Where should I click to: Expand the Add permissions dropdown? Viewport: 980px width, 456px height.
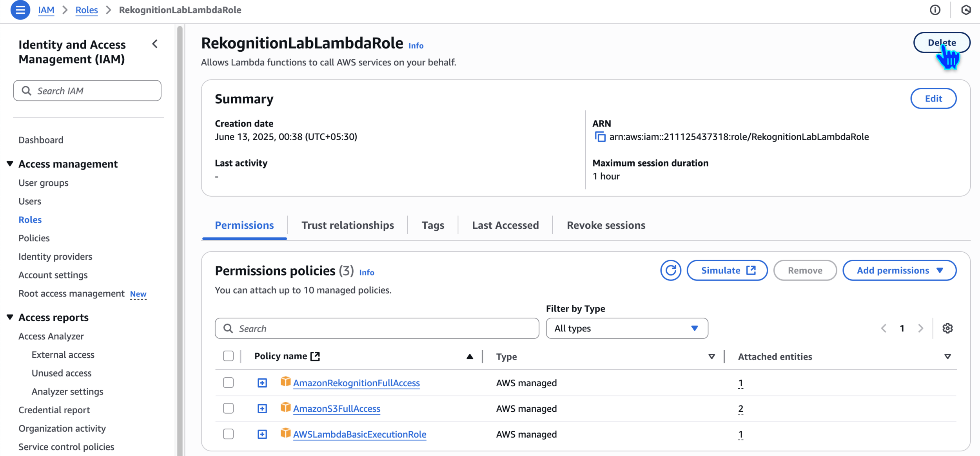tap(899, 270)
